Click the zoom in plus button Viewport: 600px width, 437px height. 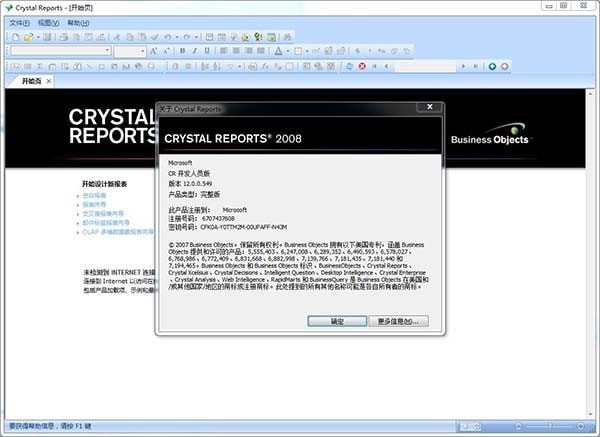[580, 426]
